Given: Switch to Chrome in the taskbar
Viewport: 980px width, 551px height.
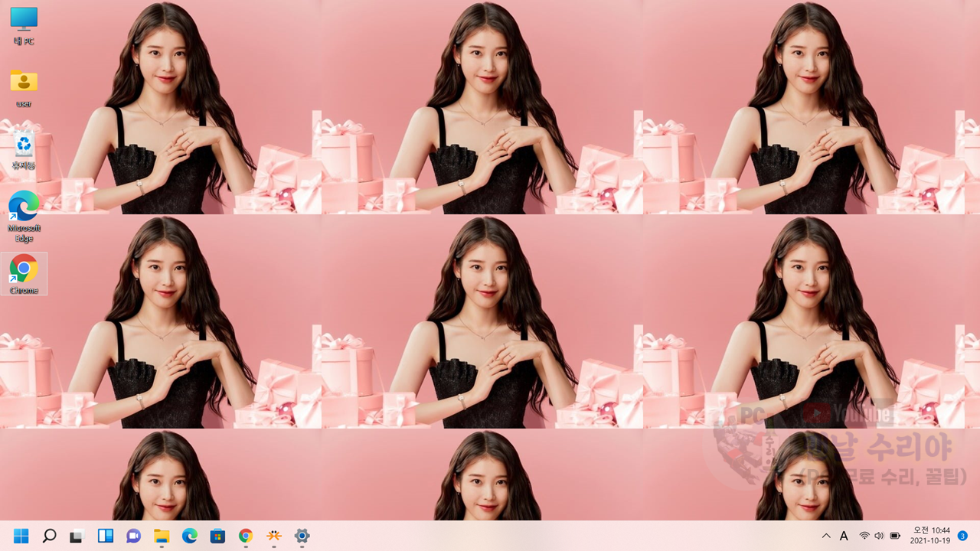Looking at the screenshot, I should [x=246, y=536].
